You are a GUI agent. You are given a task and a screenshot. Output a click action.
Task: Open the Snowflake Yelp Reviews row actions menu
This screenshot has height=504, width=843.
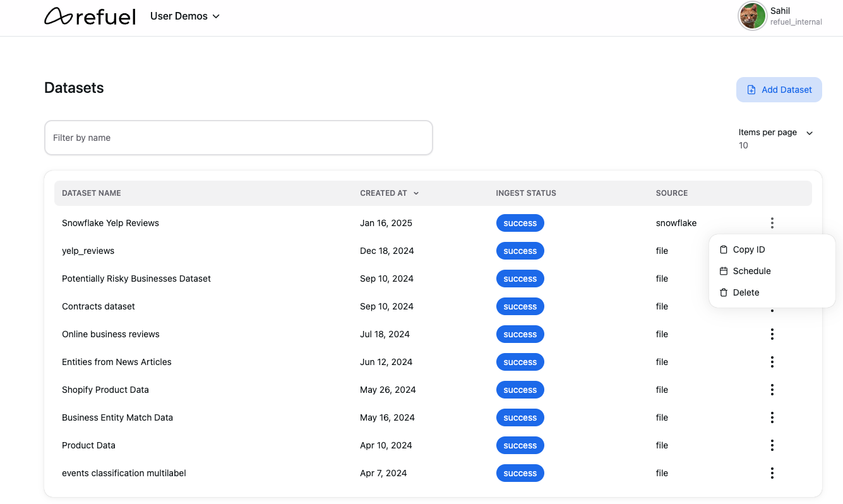click(x=772, y=223)
